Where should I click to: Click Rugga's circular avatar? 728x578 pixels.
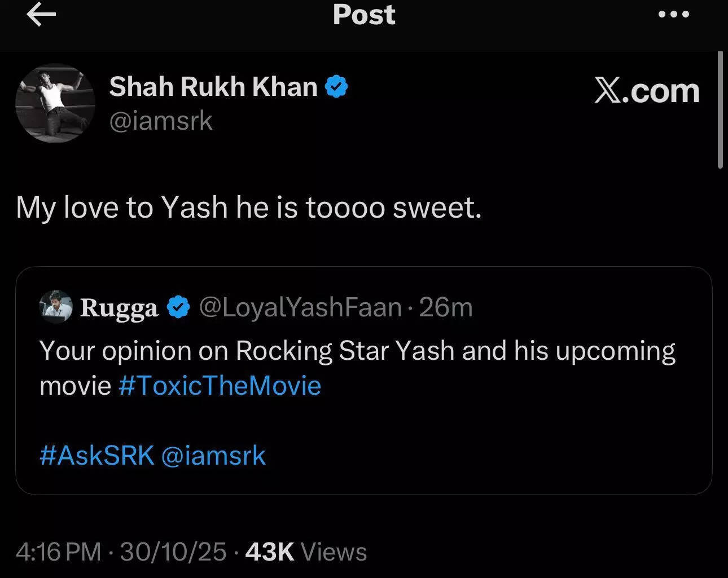click(x=56, y=307)
